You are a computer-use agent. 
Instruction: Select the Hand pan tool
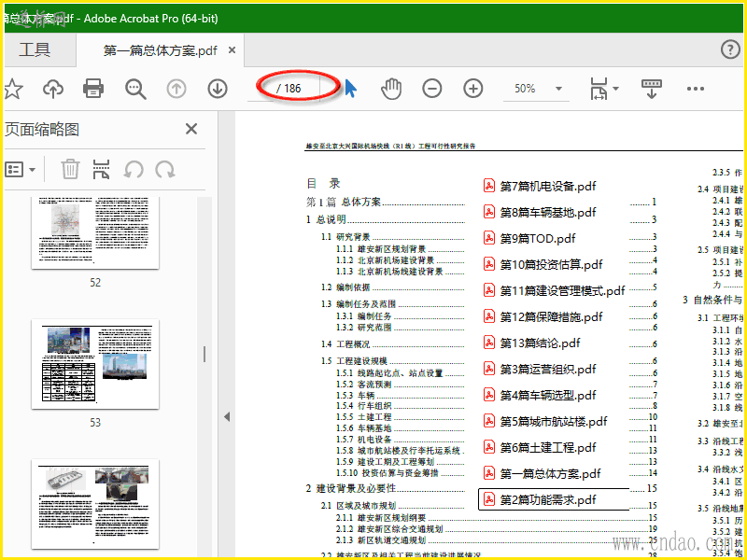[x=391, y=89]
